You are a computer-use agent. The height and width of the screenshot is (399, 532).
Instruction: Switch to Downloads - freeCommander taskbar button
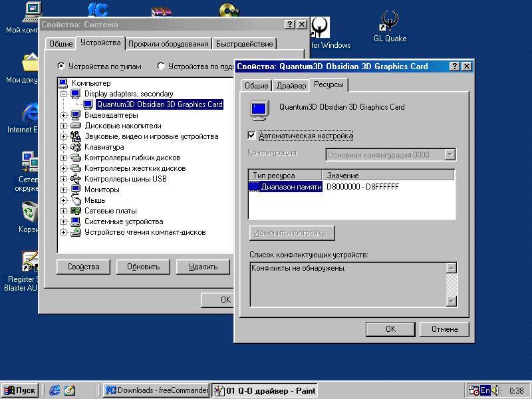click(x=157, y=390)
